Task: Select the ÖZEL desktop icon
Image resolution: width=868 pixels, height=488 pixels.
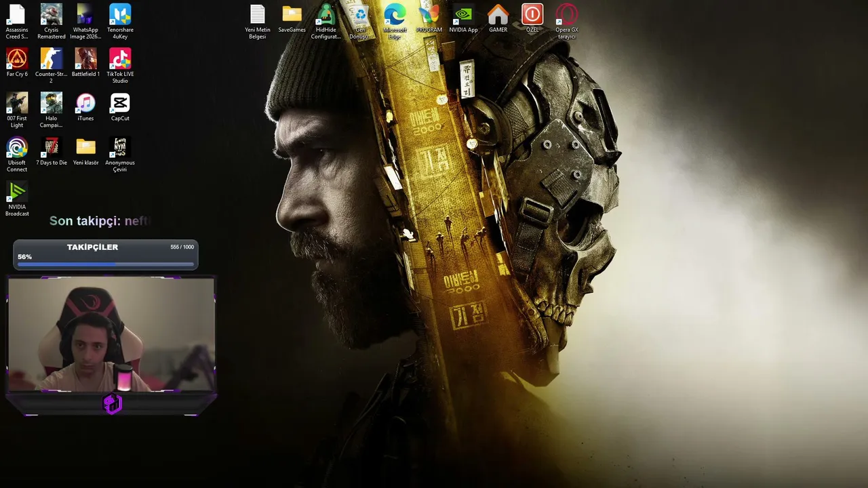Action: [532, 18]
